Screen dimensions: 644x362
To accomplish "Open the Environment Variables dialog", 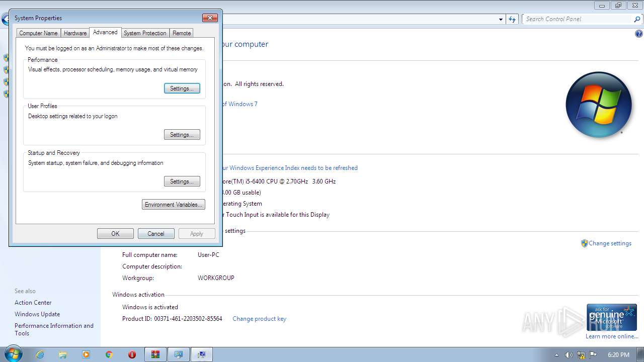I will point(174,205).
